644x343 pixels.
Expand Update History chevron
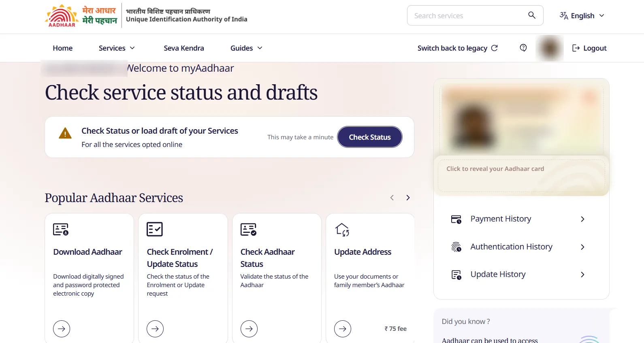[x=582, y=275]
